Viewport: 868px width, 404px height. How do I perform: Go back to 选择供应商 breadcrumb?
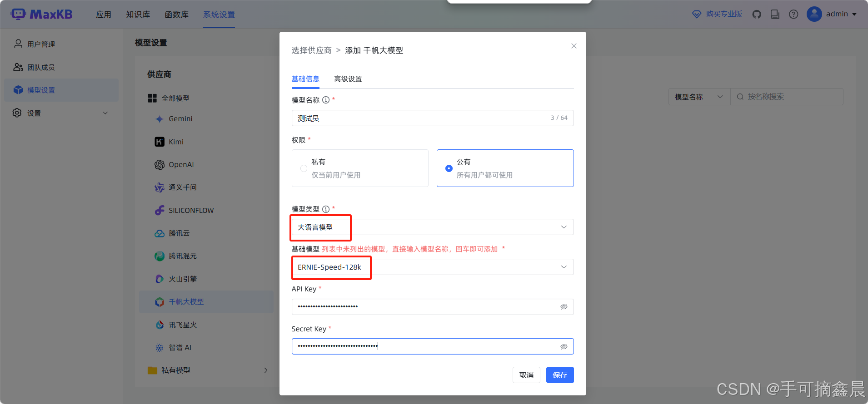(x=312, y=50)
